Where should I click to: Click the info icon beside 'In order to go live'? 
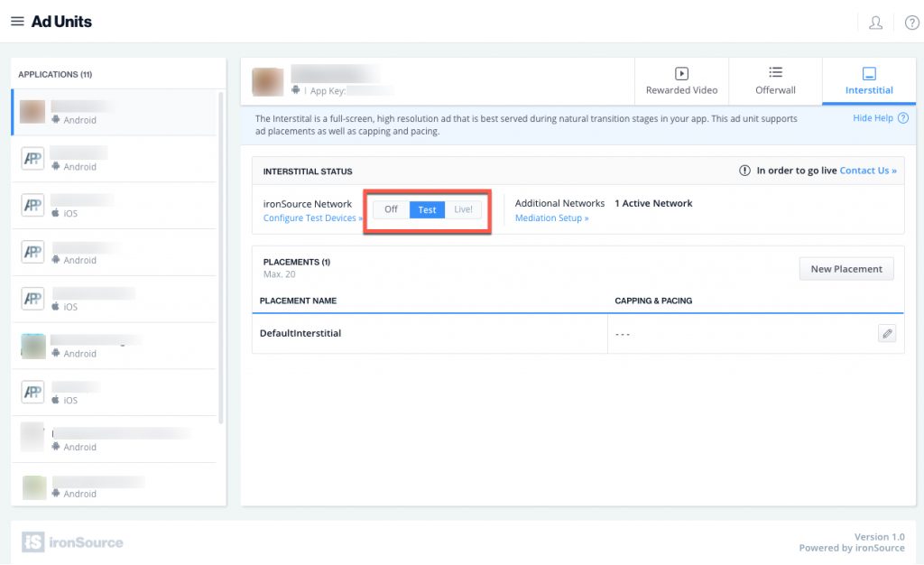point(744,171)
